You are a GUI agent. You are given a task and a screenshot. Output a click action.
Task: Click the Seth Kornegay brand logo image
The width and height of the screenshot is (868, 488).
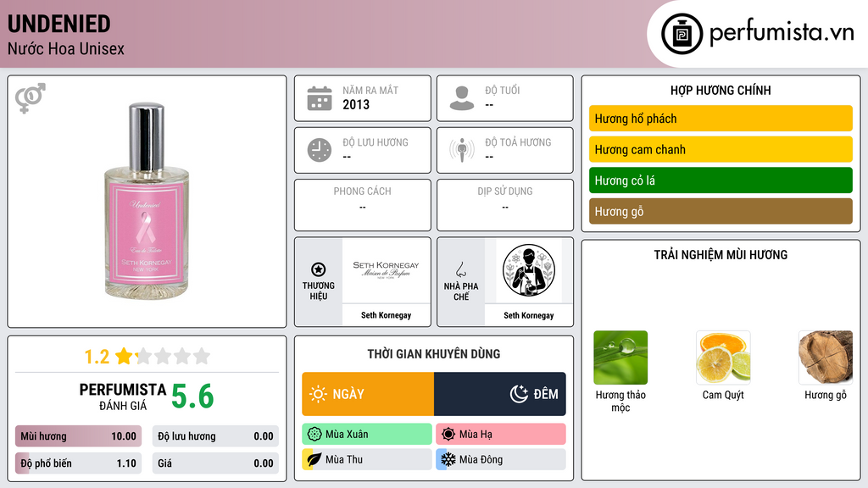(x=386, y=270)
